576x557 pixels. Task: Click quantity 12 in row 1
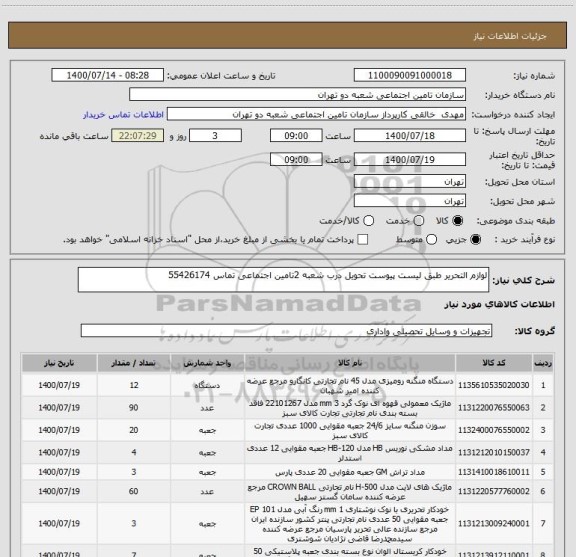134,385
